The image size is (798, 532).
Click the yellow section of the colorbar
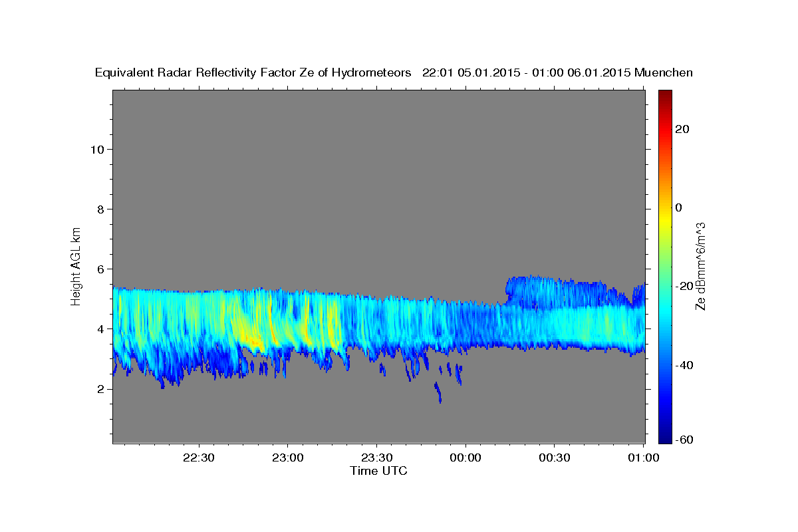click(665, 219)
